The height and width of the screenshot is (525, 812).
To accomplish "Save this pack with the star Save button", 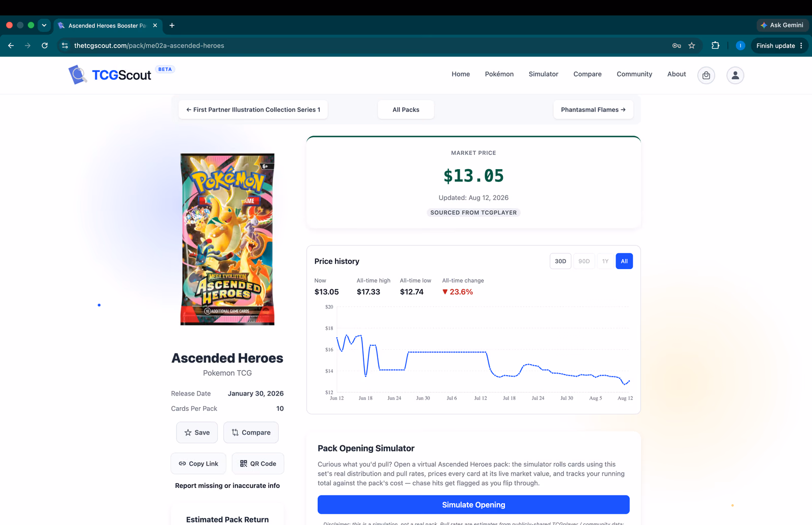I will pyautogui.click(x=197, y=433).
